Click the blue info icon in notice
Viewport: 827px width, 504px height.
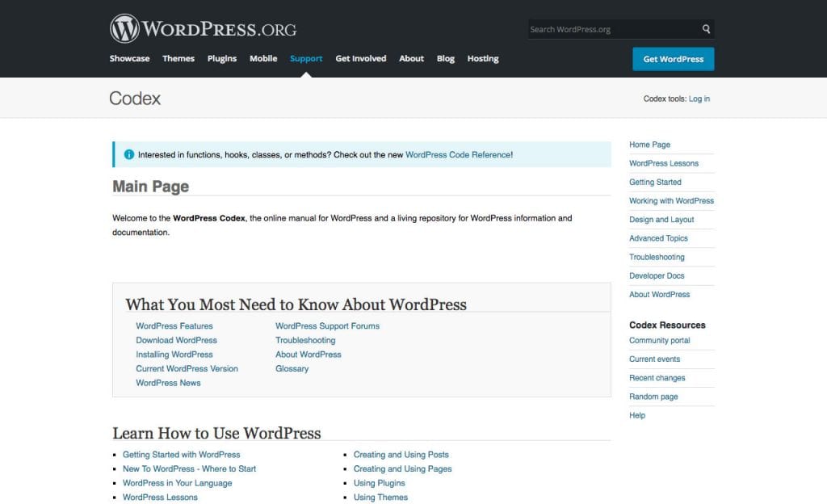pos(128,154)
